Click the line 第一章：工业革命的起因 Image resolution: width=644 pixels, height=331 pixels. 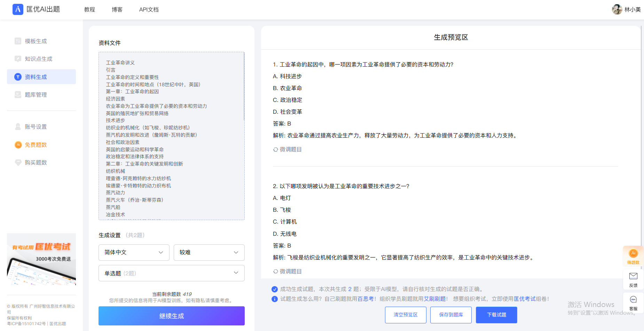[x=132, y=91]
